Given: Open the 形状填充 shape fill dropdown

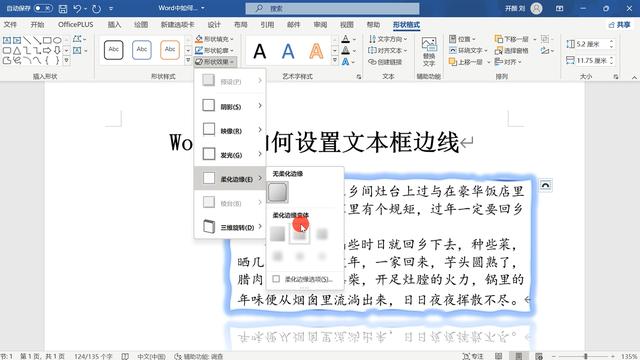Looking at the screenshot, I should coord(214,39).
